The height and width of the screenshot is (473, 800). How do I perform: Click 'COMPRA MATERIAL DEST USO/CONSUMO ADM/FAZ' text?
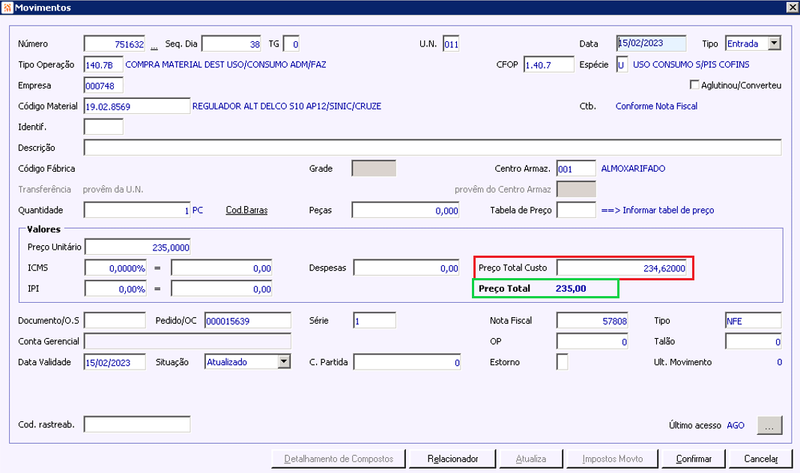point(226,65)
